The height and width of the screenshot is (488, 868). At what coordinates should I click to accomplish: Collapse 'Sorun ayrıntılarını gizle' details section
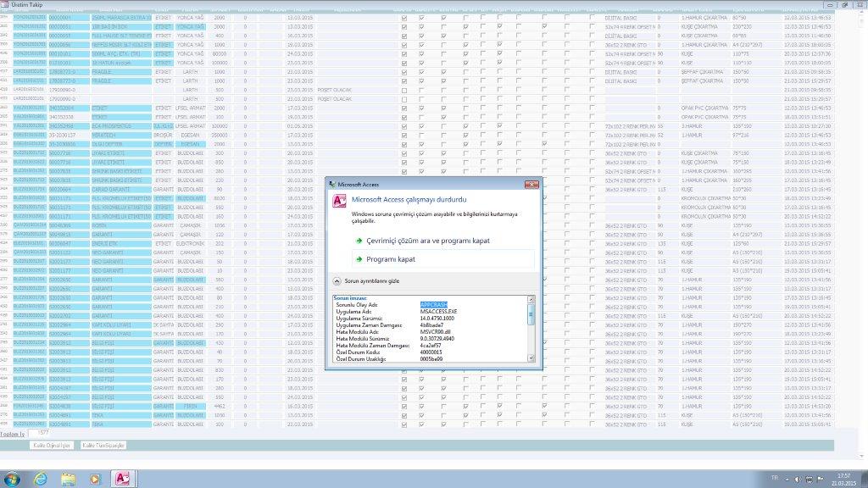click(x=336, y=280)
